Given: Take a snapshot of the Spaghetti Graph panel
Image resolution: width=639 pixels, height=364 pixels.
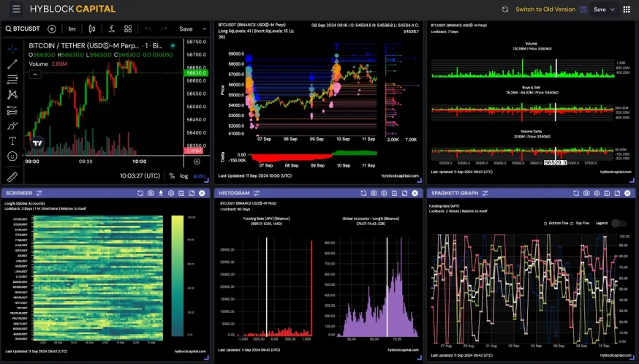Looking at the screenshot, I should (x=587, y=193).
